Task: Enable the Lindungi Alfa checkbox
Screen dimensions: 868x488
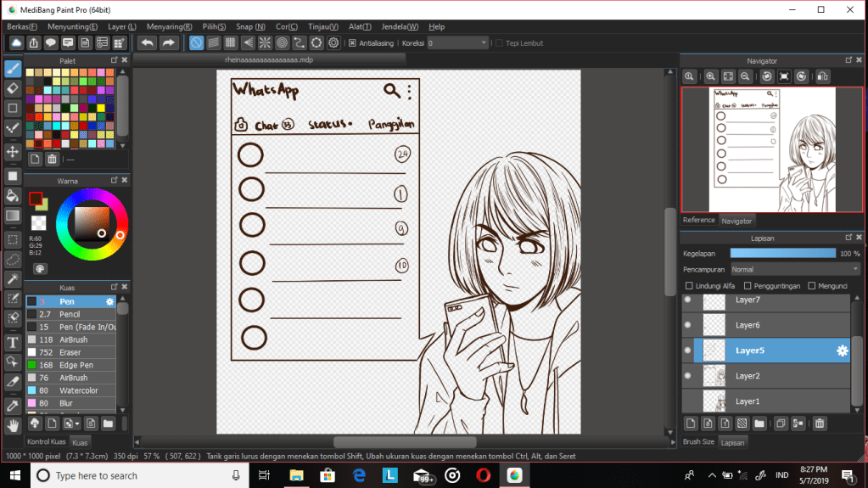Action: coord(689,286)
